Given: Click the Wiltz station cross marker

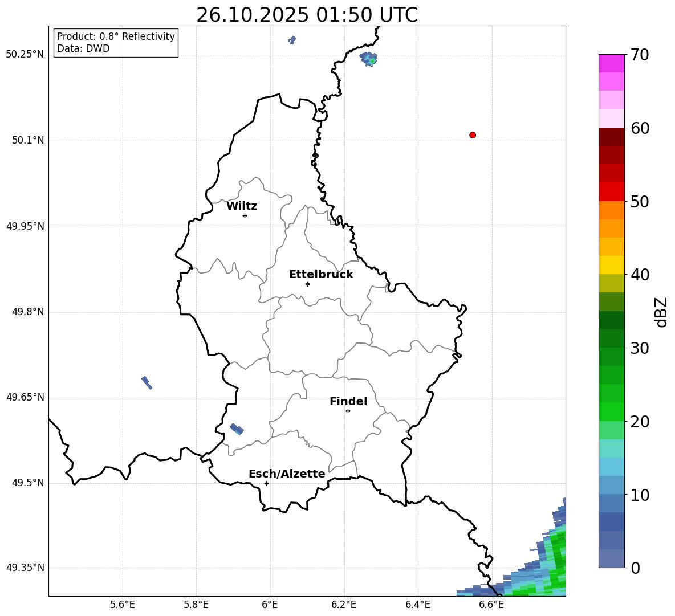Looking at the screenshot, I should 245,215.
